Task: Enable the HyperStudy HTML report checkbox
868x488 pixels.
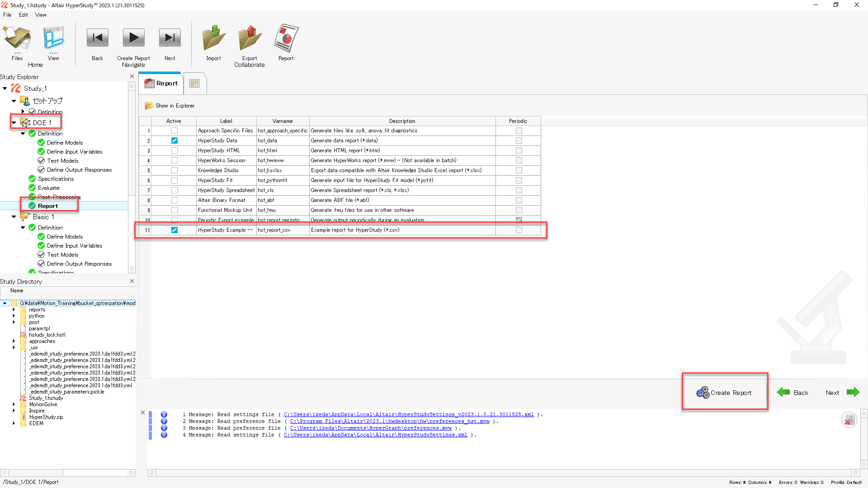Action: pyautogui.click(x=175, y=150)
